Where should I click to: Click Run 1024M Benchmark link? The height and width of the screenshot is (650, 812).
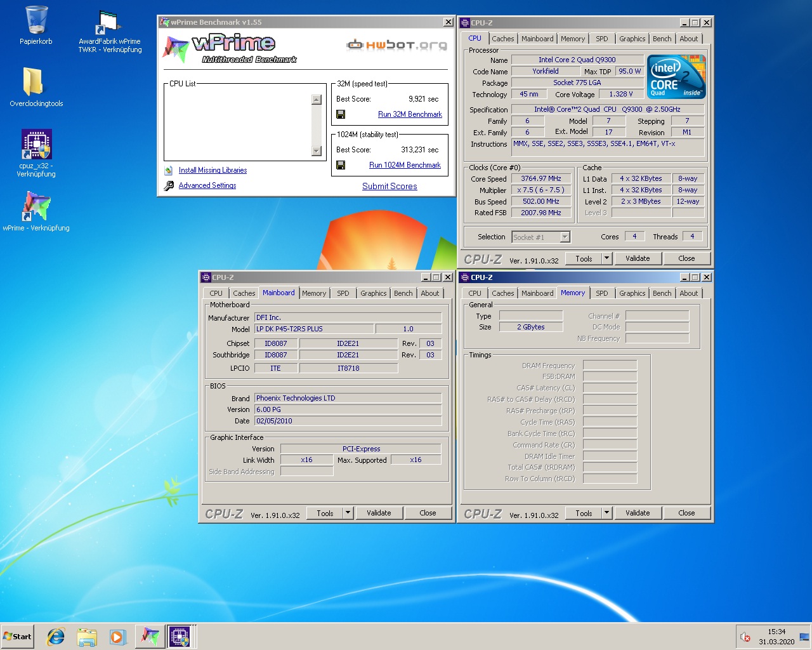coord(405,165)
